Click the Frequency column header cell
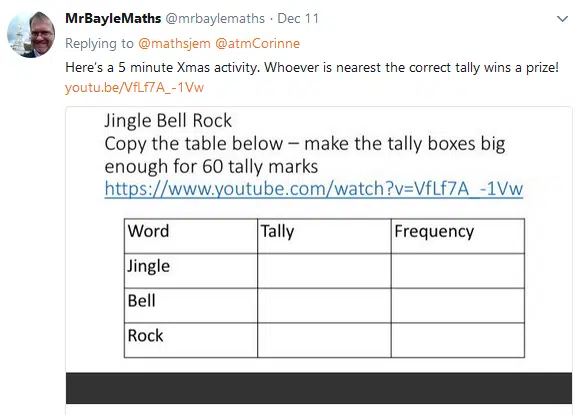 [458, 236]
